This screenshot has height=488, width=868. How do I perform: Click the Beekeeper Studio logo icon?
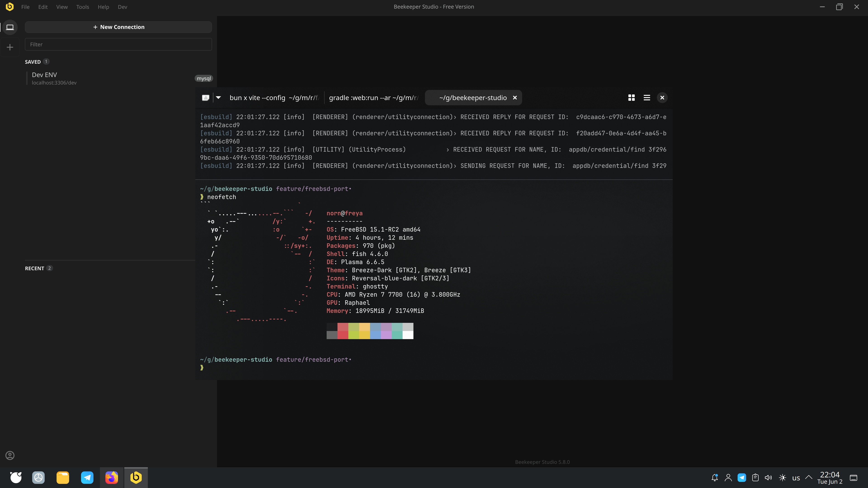click(10, 7)
